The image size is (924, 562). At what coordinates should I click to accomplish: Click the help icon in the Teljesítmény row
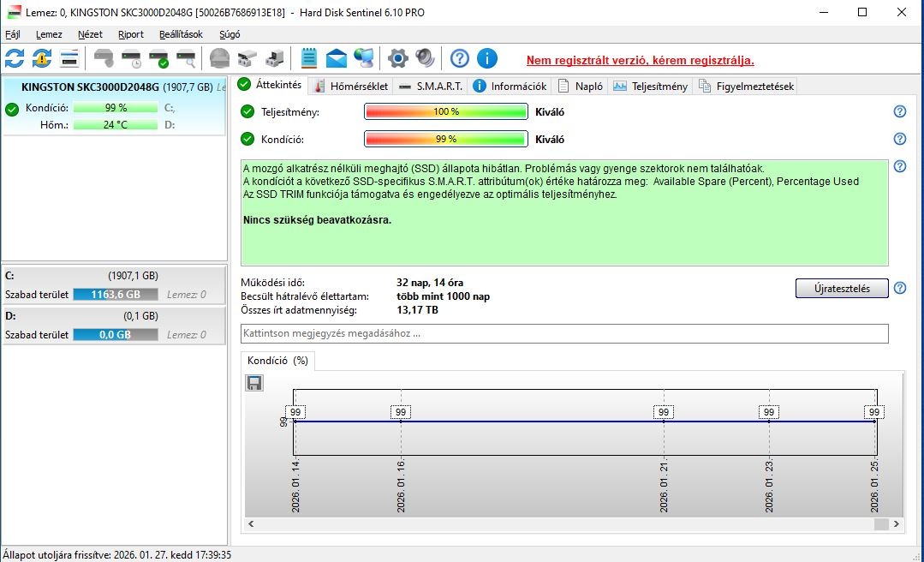click(x=900, y=111)
